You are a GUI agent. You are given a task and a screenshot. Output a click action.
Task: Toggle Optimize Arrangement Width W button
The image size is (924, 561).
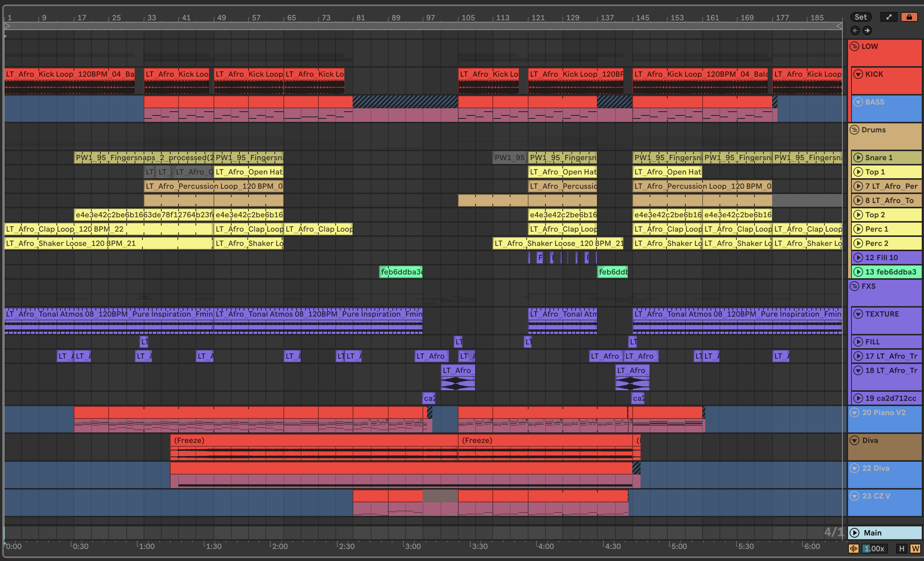point(915,549)
